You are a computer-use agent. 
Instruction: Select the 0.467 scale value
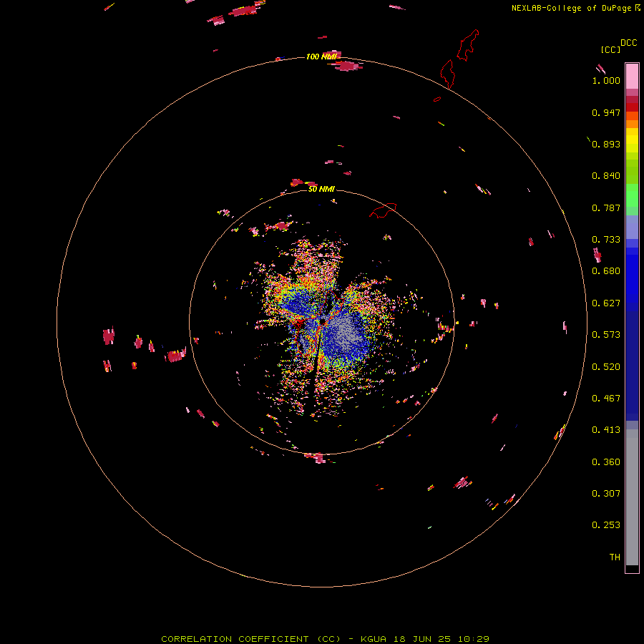pos(606,399)
